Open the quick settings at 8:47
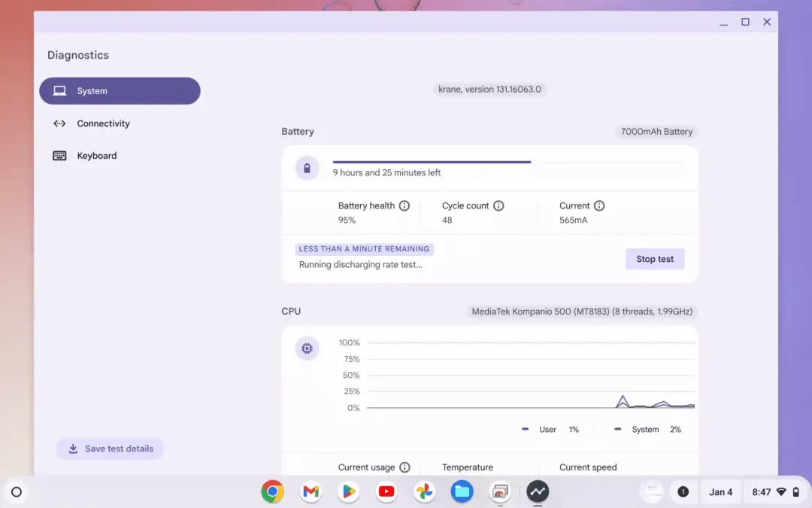 tap(775, 492)
